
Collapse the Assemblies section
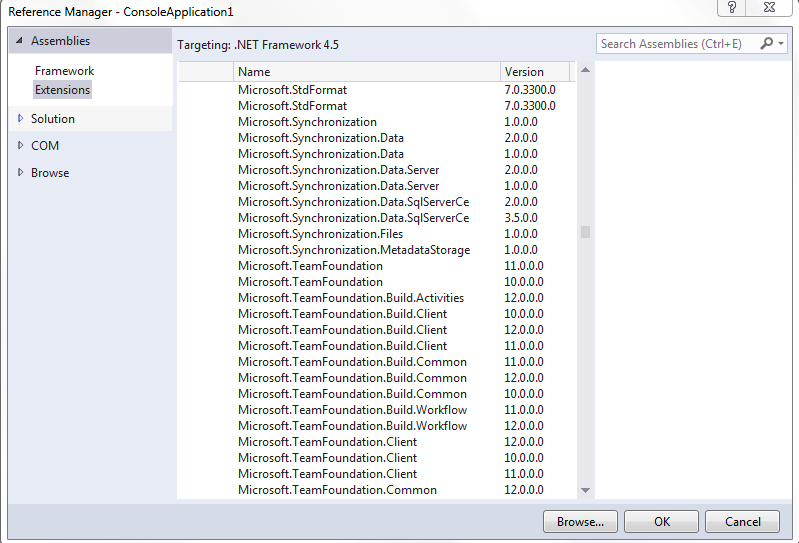[x=19, y=40]
